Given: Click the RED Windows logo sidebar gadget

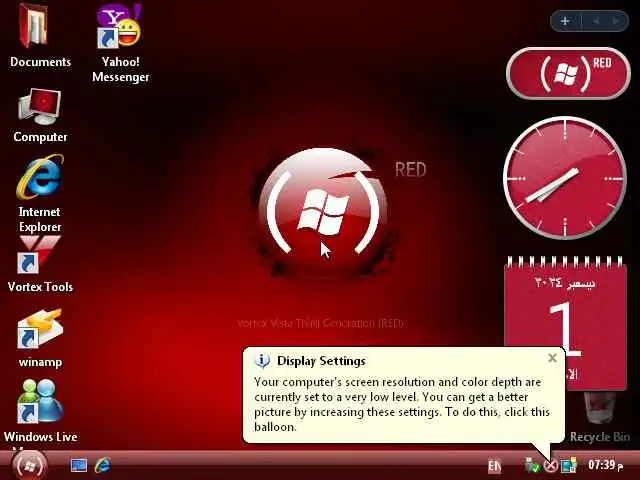Looking at the screenshot, I should point(568,73).
